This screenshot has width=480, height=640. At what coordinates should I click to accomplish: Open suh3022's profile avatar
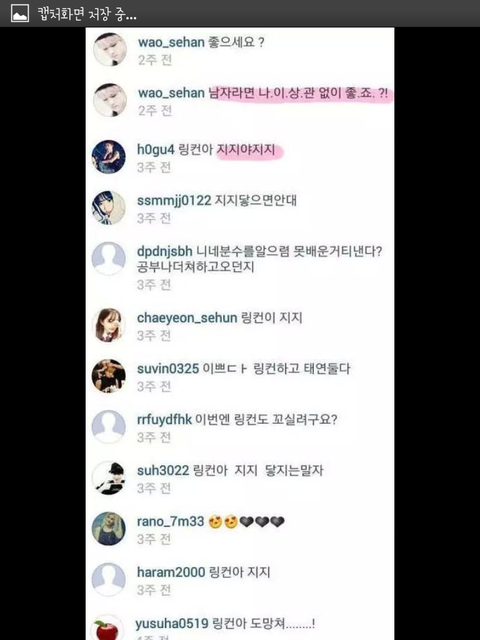coord(109,478)
